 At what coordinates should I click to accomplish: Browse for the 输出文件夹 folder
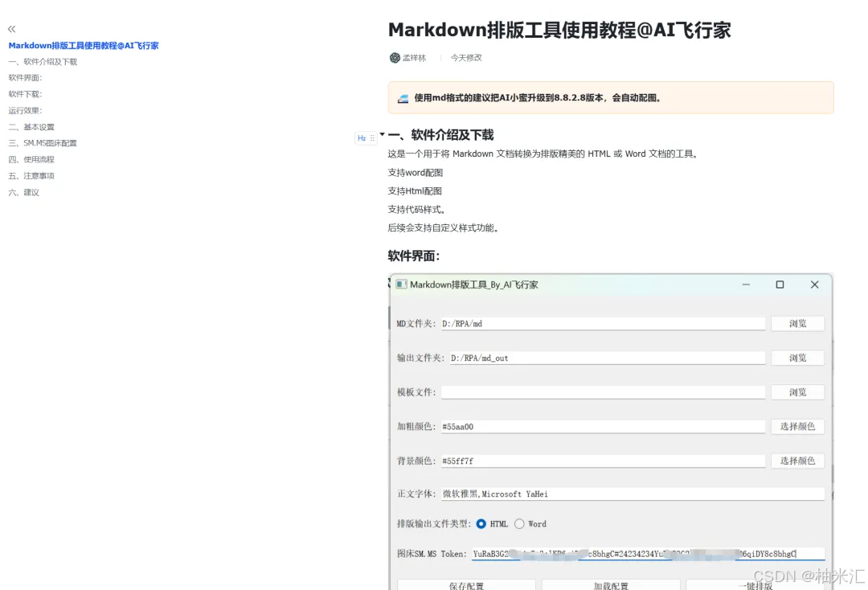pyautogui.click(x=797, y=358)
